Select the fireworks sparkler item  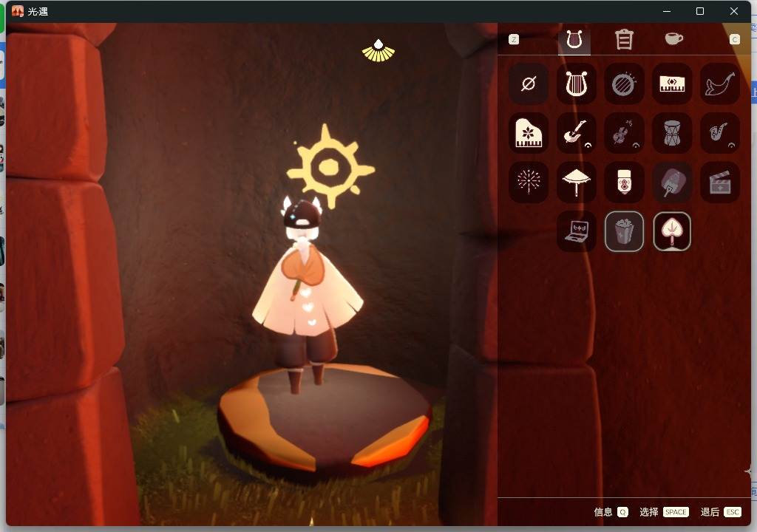[528, 182]
